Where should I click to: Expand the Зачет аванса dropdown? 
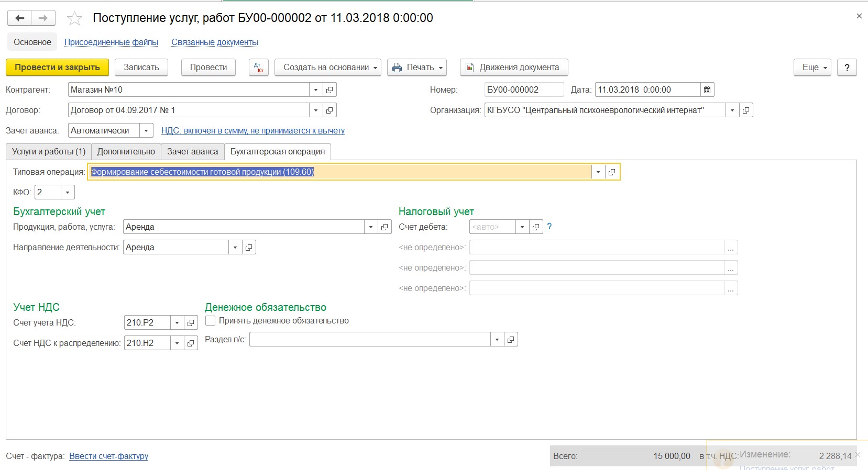[146, 131]
